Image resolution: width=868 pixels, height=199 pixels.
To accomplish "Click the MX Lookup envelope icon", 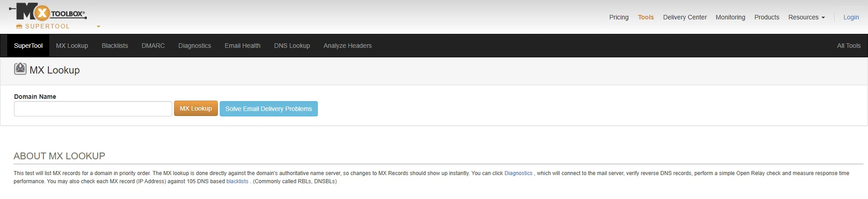I will [x=20, y=69].
